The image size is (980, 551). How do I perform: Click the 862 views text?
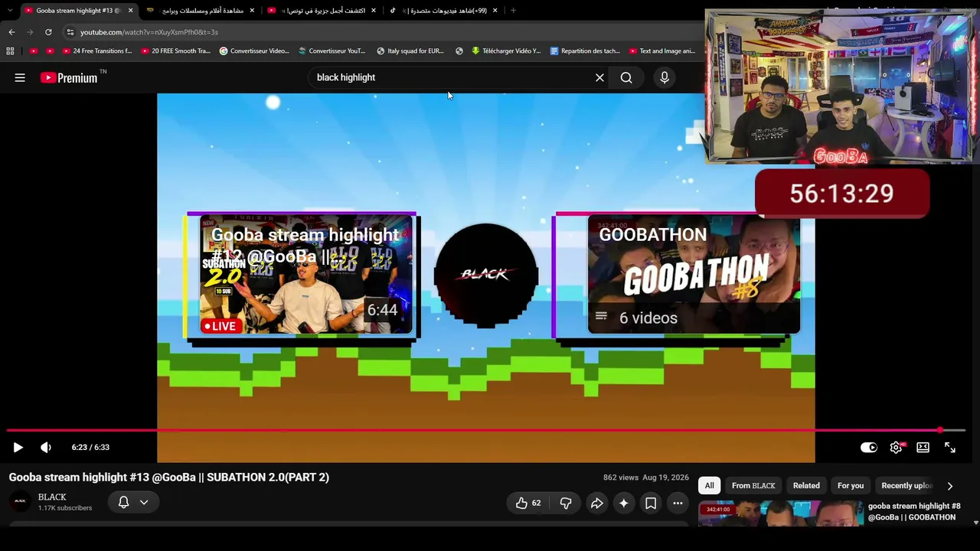click(x=621, y=478)
